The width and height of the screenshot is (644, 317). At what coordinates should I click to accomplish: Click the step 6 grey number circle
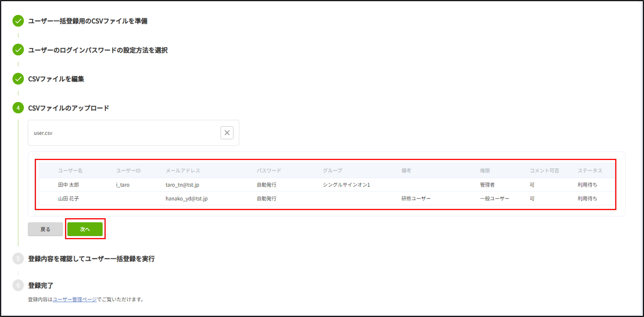(18, 285)
